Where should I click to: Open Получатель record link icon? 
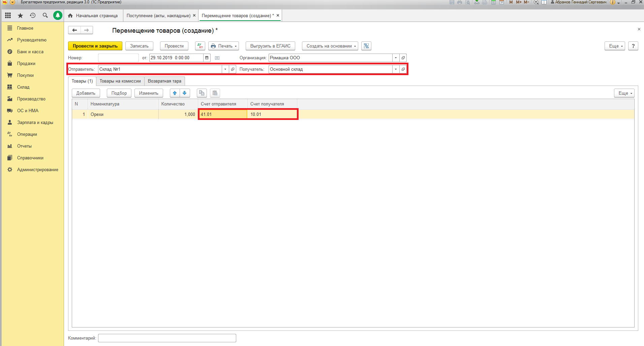(x=403, y=69)
